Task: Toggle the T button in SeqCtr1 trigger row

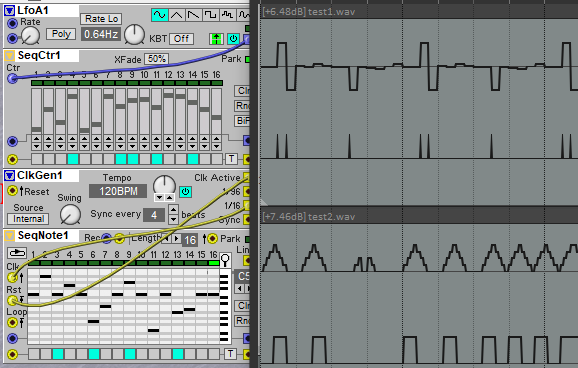Action: click(231, 159)
